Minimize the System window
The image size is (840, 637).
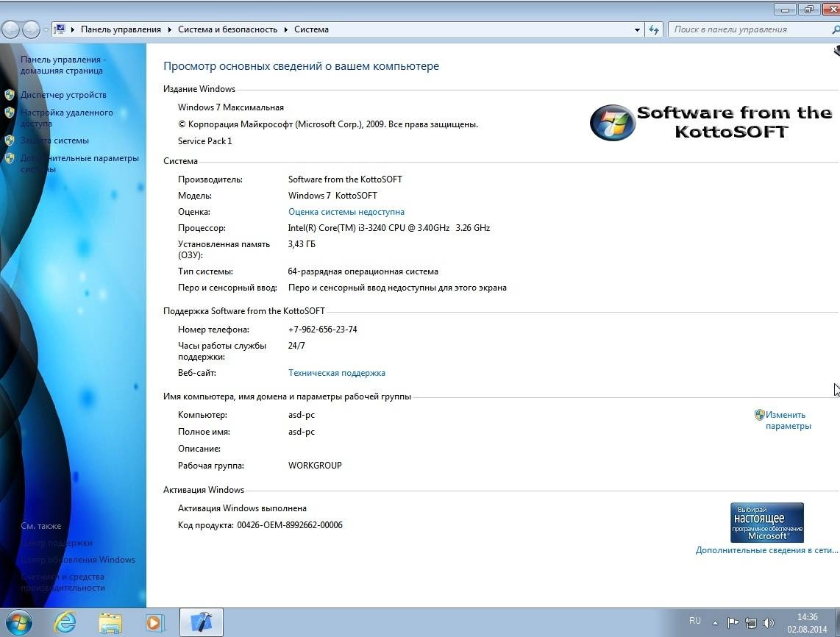point(785,10)
